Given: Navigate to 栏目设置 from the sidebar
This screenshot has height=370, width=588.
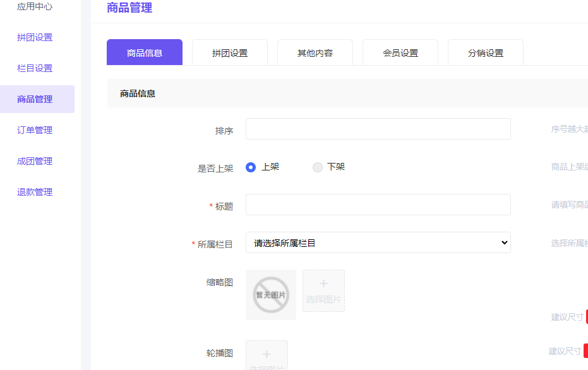Looking at the screenshot, I should tap(35, 68).
